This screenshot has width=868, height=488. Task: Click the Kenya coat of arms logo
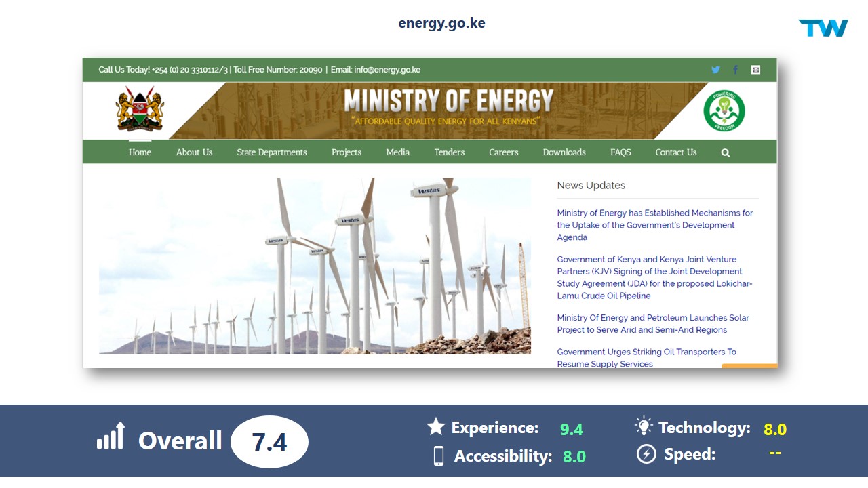tap(140, 109)
